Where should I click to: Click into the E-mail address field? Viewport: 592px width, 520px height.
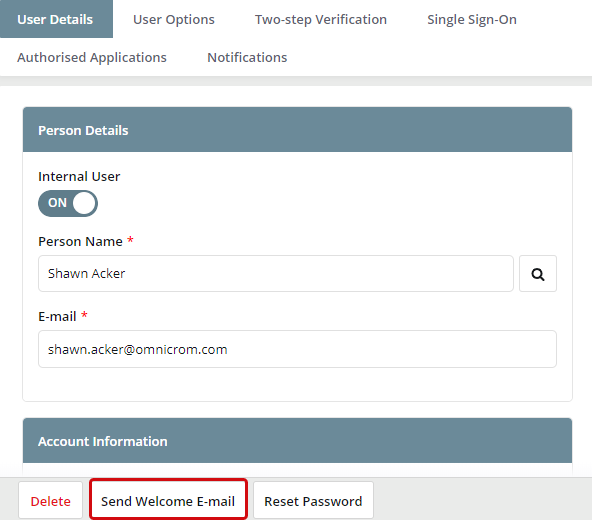297,349
